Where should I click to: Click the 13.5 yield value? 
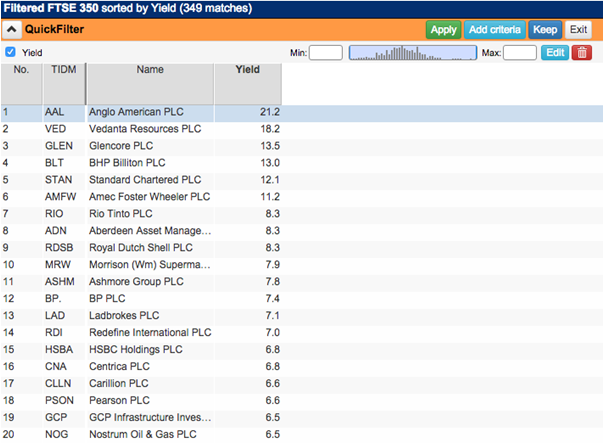click(x=270, y=146)
